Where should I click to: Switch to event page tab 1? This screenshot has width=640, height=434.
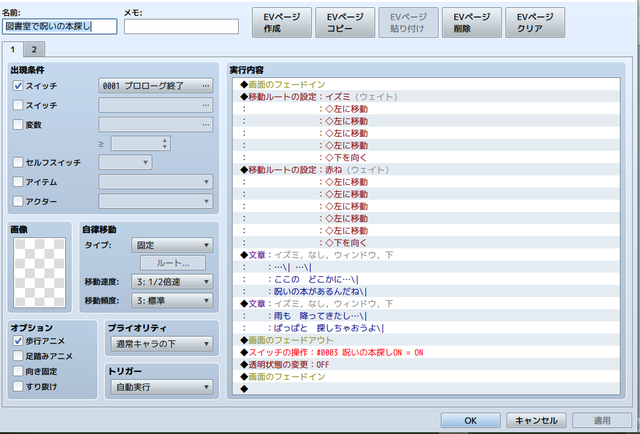coord(13,49)
